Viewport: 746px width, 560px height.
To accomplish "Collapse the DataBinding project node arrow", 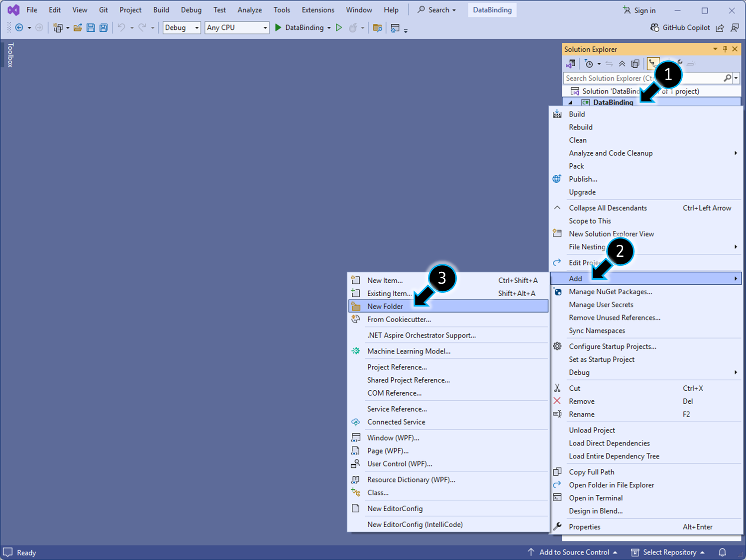I will tap(570, 103).
